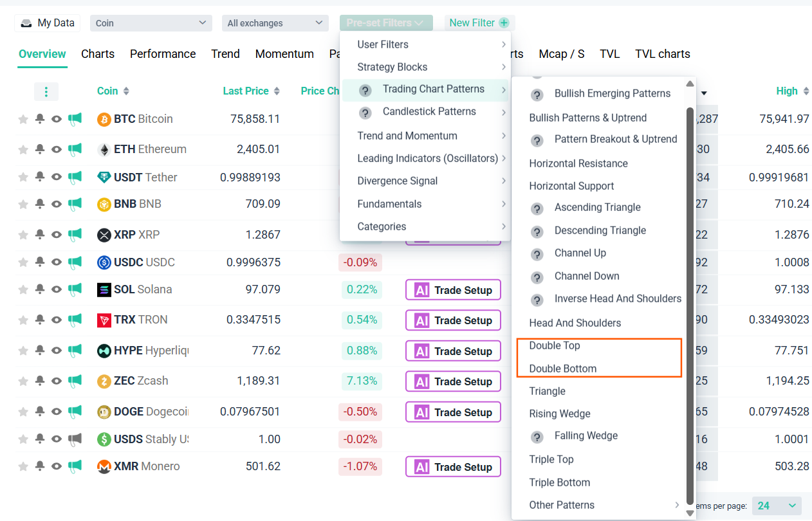Image resolution: width=812 pixels, height=521 pixels.
Task: Click the submenu scroll-up arrow
Action: pyautogui.click(x=690, y=84)
